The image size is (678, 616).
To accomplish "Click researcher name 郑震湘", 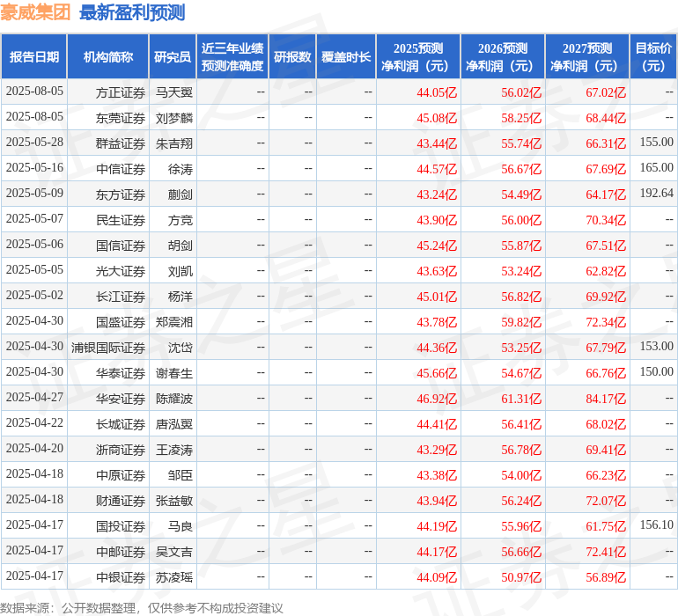I will [x=174, y=322].
